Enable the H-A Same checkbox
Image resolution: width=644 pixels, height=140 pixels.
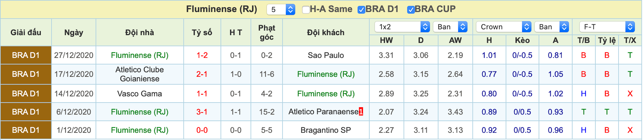click(306, 10)
